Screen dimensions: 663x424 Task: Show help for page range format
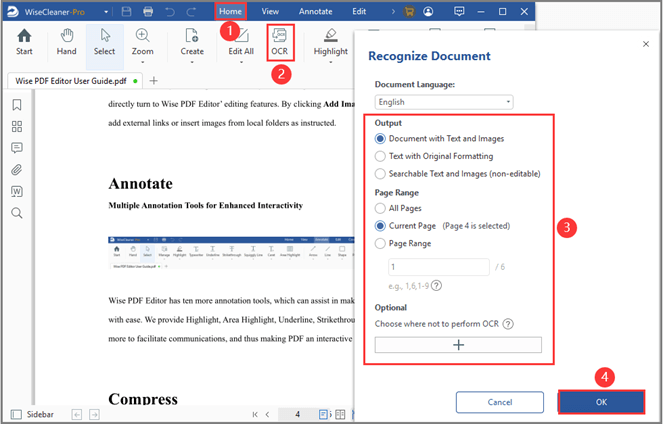[x=436, y=286]
